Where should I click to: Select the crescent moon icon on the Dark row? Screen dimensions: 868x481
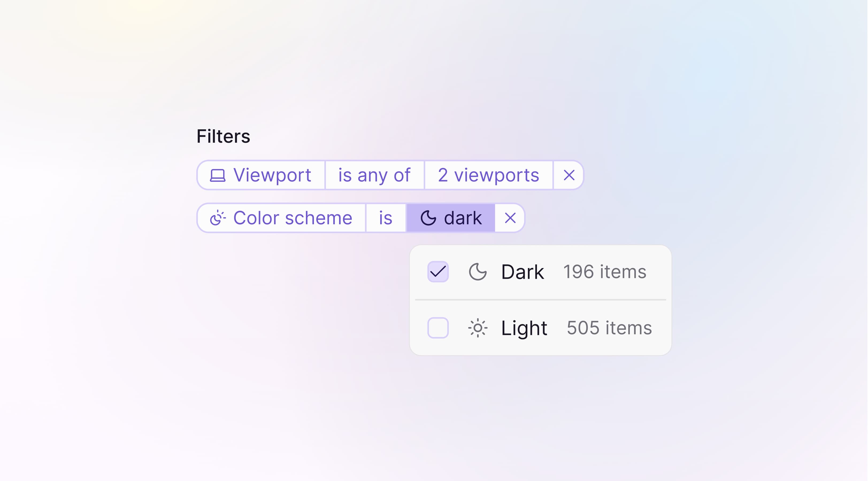478,271
